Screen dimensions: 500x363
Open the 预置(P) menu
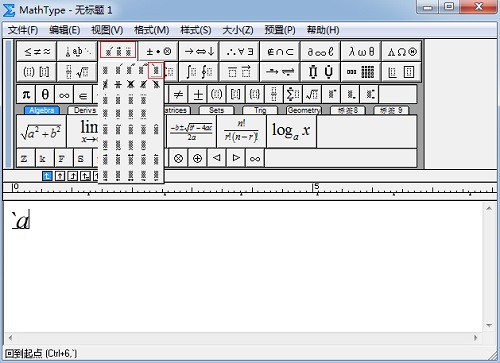point(280,30)
